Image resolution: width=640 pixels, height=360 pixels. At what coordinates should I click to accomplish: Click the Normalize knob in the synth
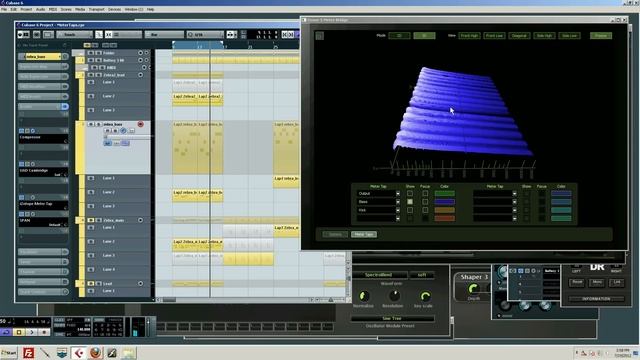click(x=364, y=296)
